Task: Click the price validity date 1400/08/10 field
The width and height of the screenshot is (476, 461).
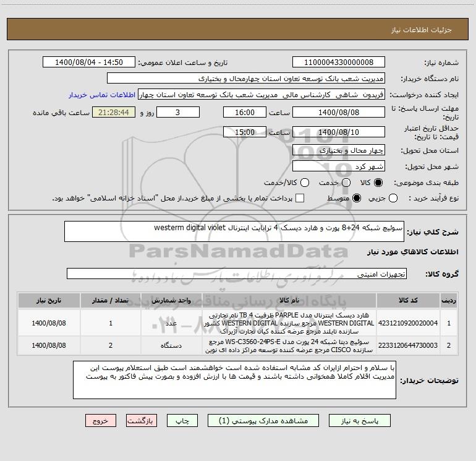Action: coord(339,132)
